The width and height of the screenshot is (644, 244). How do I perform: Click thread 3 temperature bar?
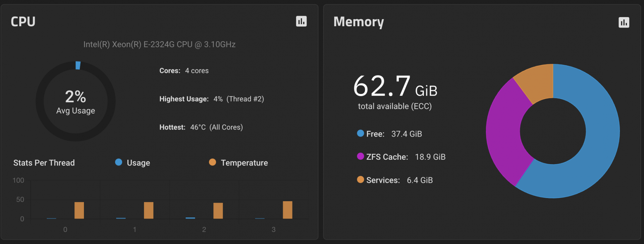tap(287, 210)
